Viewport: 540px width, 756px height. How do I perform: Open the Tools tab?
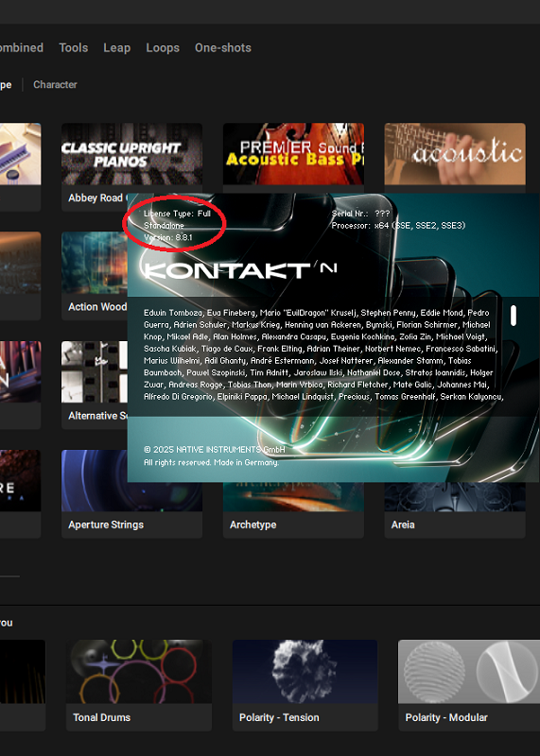point(74,48)
